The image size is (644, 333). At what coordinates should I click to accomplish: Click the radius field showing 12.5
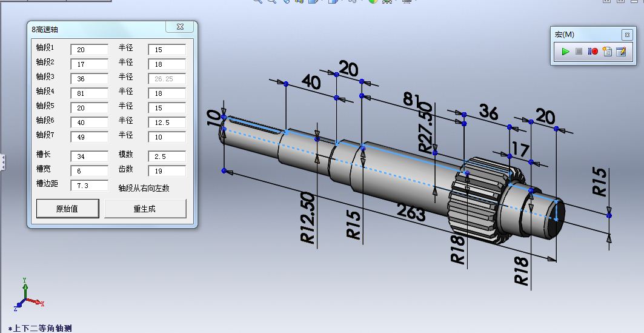coord(167,123)
